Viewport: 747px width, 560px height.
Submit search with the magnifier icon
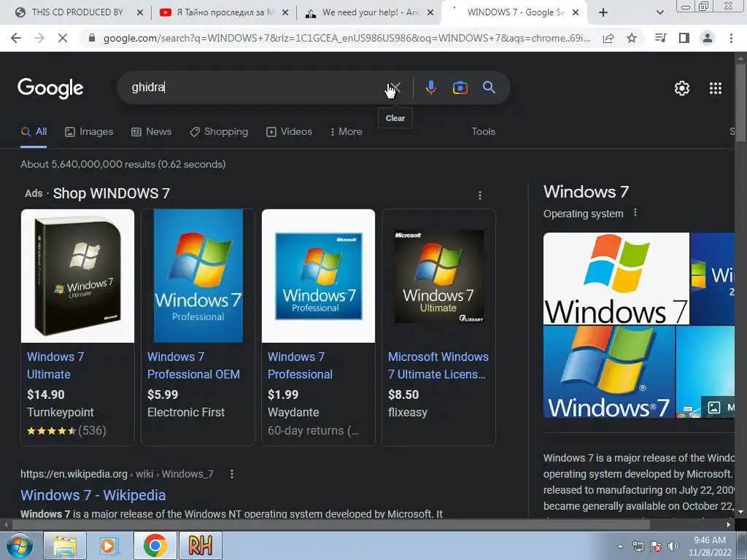pyautogui.click(x=489, y=87)
